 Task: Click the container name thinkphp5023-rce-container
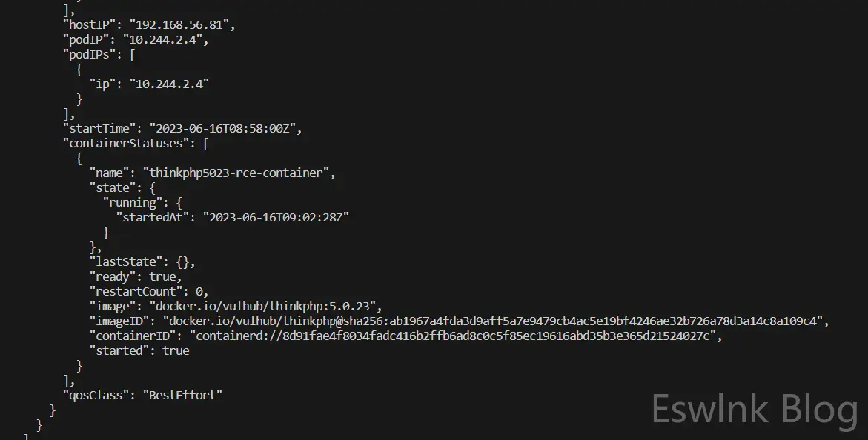237,173
